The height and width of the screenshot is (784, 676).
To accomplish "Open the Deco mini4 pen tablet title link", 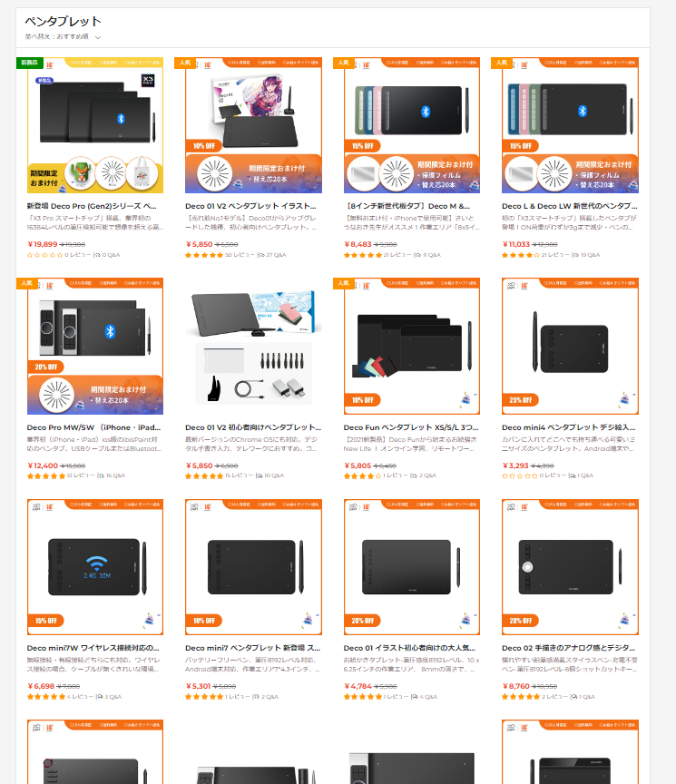I will [x=569, y=427].
